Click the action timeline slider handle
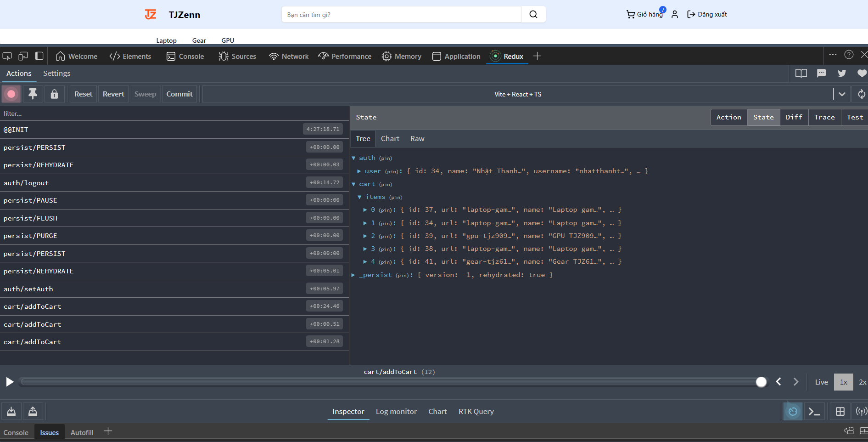 tap(761, 382)
